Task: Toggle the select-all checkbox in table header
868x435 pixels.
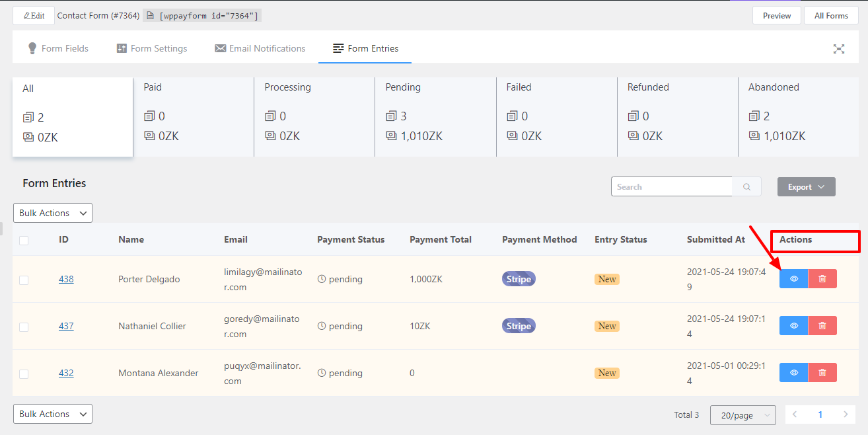Action: click(24, 240)
